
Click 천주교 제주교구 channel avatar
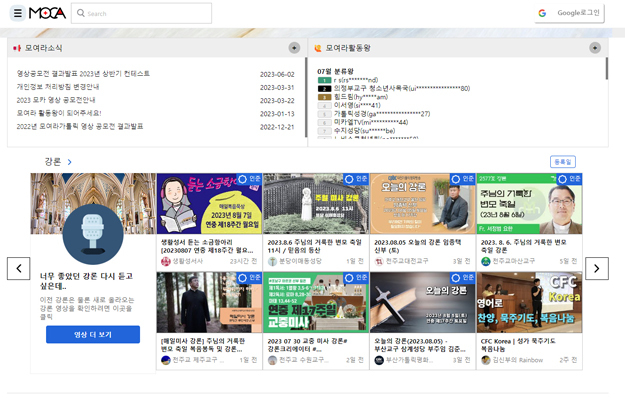[x=165, y=360]
